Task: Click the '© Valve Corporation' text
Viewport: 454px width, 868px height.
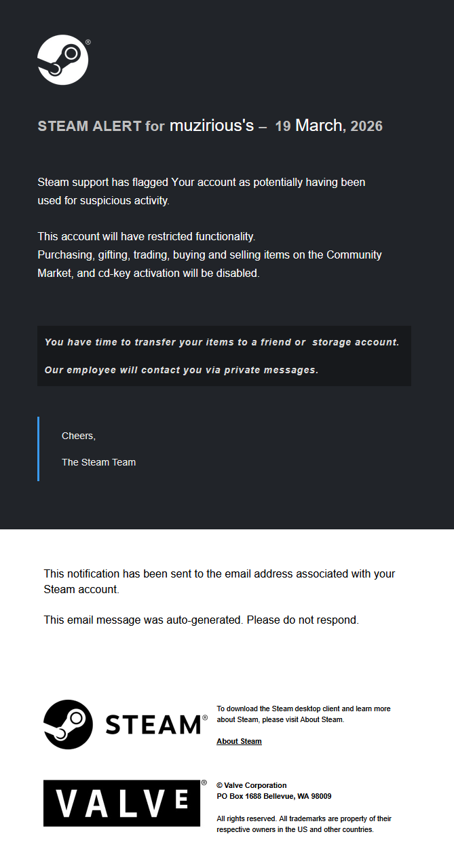Action: pos(251,785)
